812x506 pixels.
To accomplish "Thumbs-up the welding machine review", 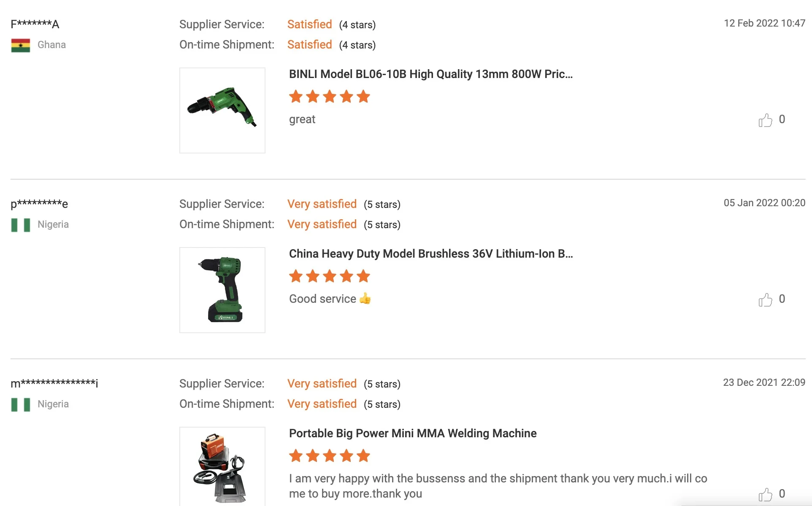I will coord(765,495).
